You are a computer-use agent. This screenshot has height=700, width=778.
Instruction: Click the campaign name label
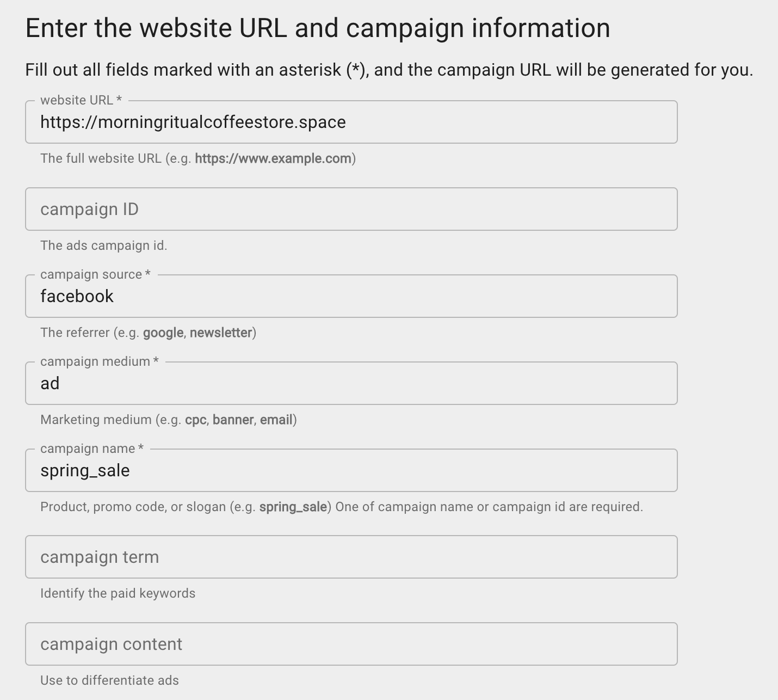(90, 449)
